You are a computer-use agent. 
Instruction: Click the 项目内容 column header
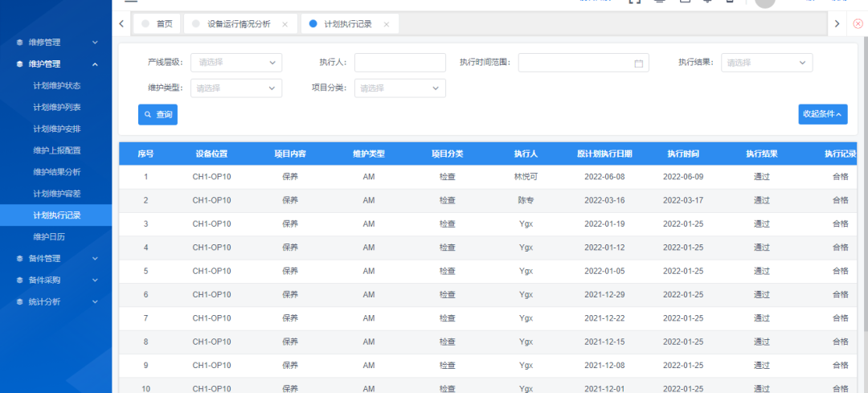[x=290, y=154]
